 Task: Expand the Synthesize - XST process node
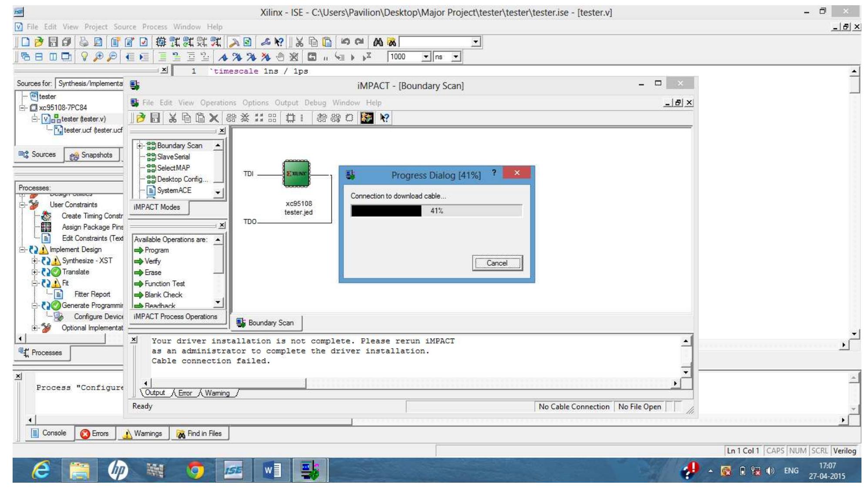[x=34, y=260]
